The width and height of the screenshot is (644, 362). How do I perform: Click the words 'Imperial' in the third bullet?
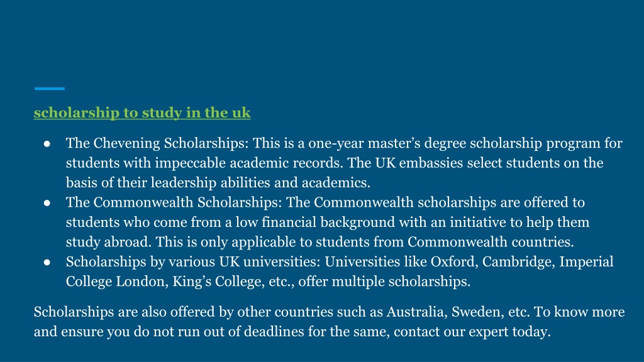point(587,262)
